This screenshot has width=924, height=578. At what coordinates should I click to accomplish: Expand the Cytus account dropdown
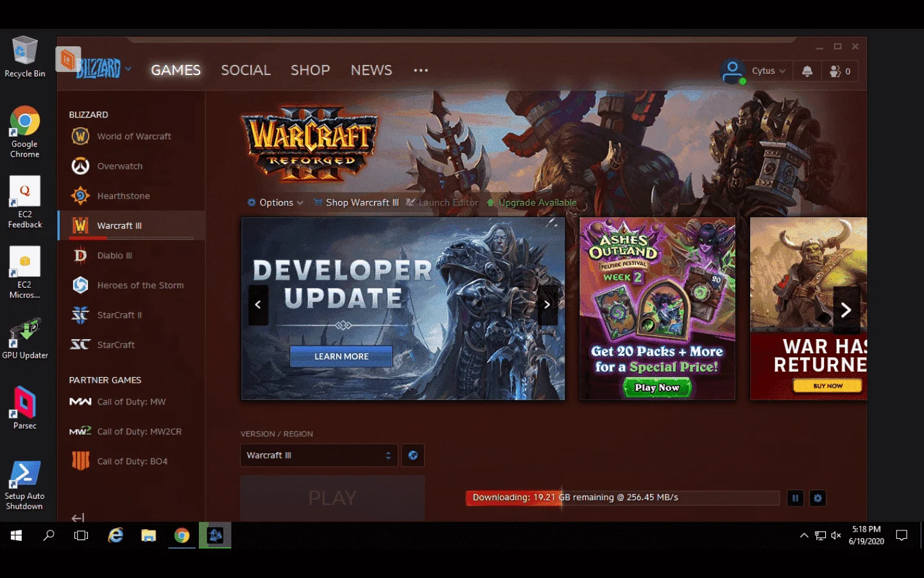tap(769, 71)
